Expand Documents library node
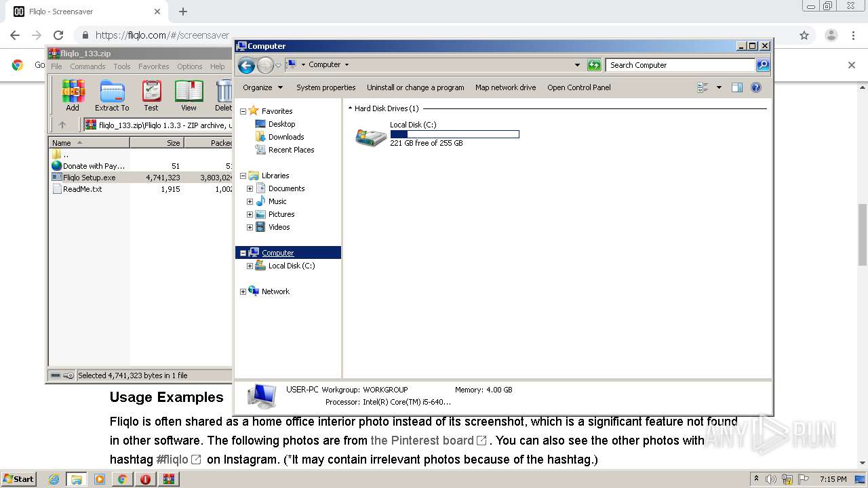Viewport: 868px width, 488px height. click(250, 188)
